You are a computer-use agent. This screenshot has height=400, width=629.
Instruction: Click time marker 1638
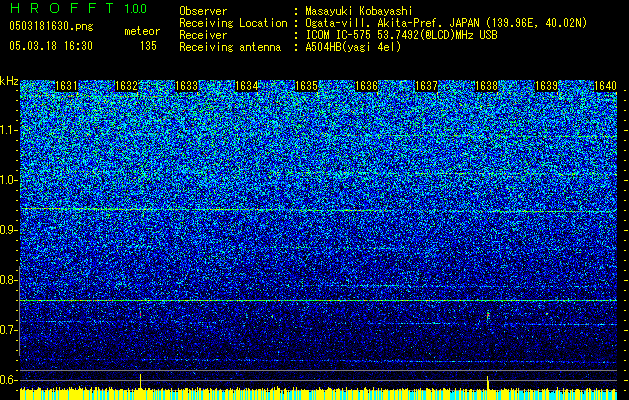[x=487, y=86]
